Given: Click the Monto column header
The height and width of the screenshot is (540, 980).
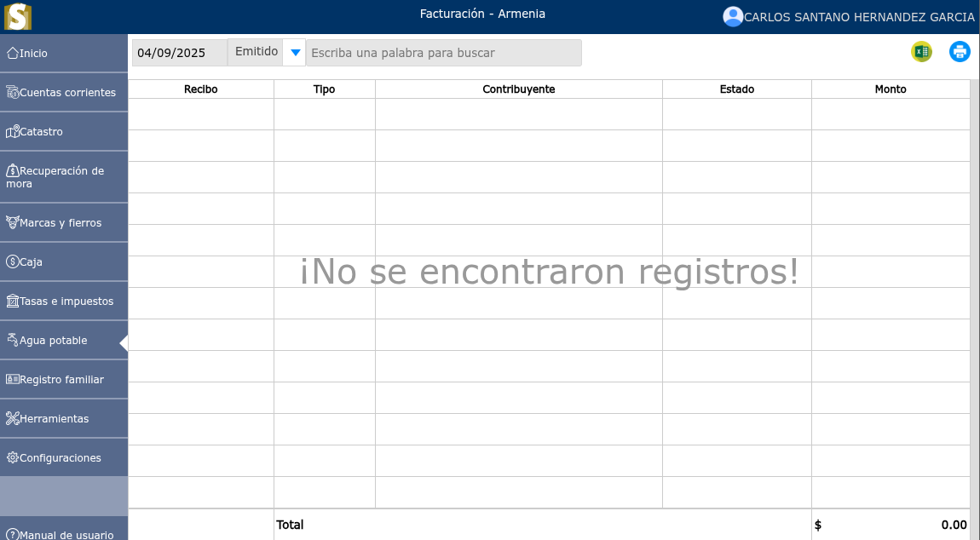Looking at the screenshot, I should 890,89.
